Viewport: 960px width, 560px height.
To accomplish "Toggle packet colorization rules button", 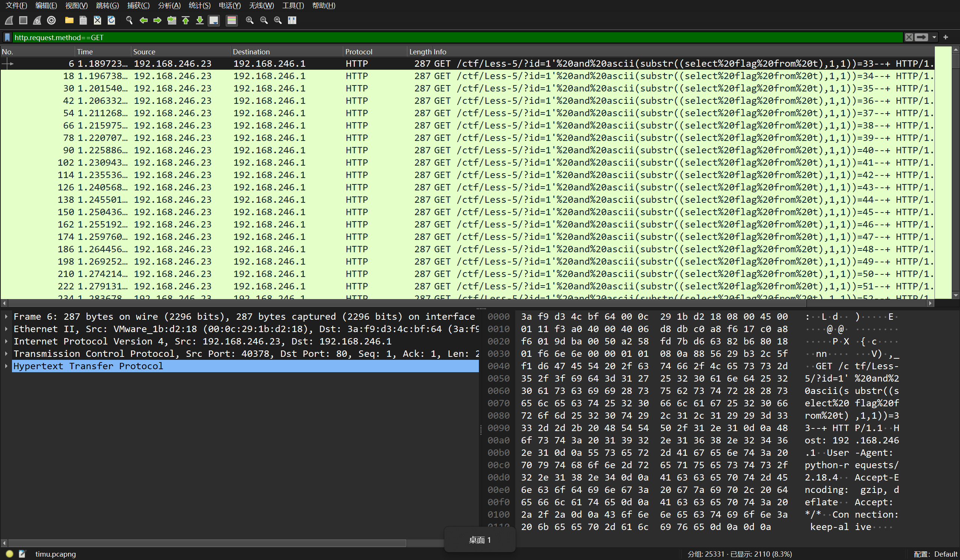I will 232,21.
